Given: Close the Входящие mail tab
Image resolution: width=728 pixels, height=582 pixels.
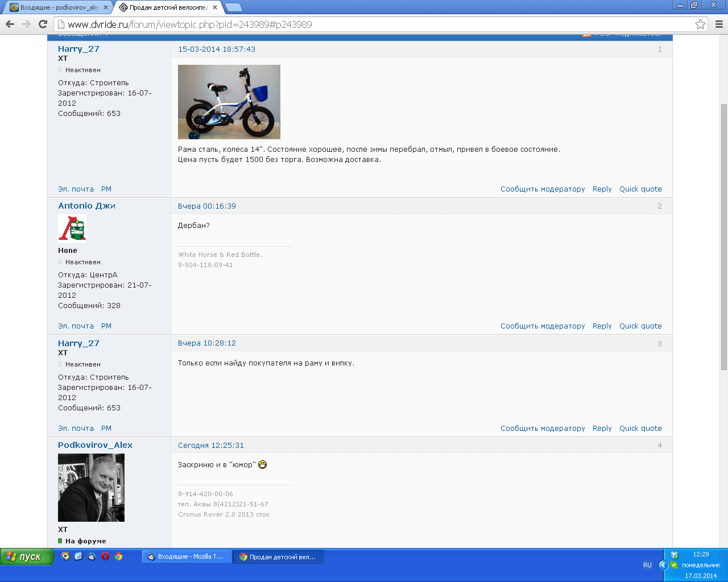Looking at the screenshot, I should (106, 7).
